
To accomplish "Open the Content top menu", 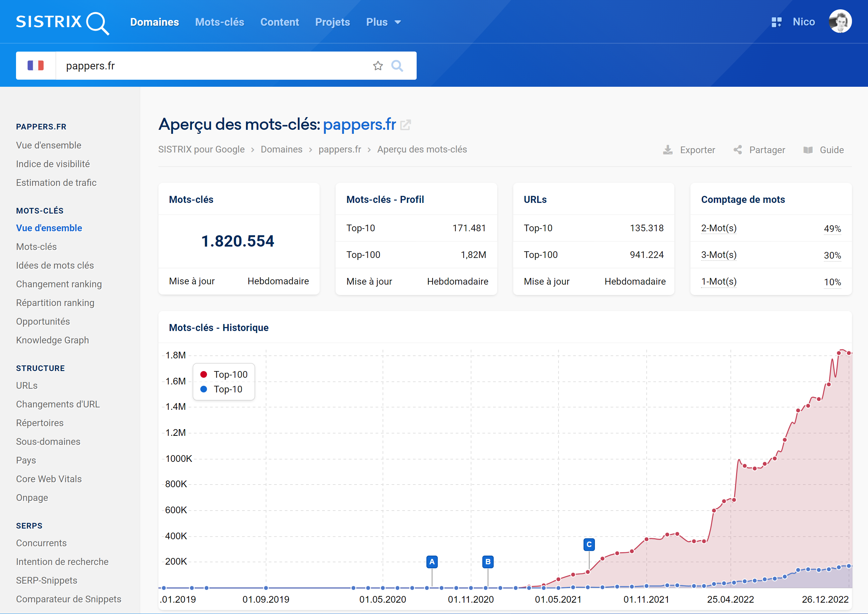I will (280, 22).
